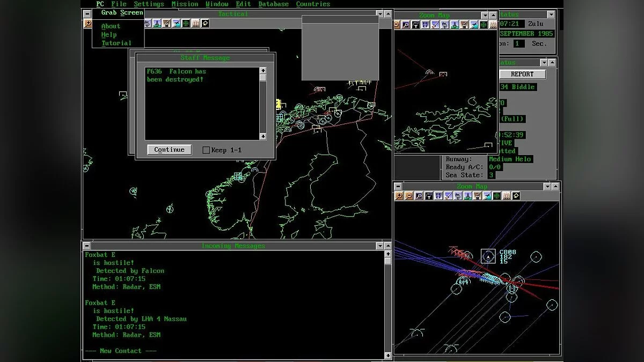Click the navigation course icon in upper Zoom Map
The height and width of the screenshot is (362, 644).
(x=455, y=25)
